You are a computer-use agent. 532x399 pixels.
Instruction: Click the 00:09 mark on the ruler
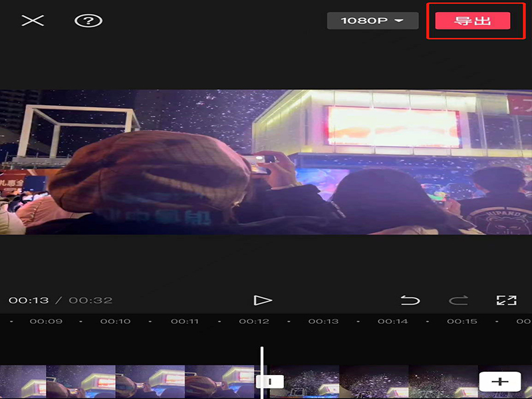[46, 322]
